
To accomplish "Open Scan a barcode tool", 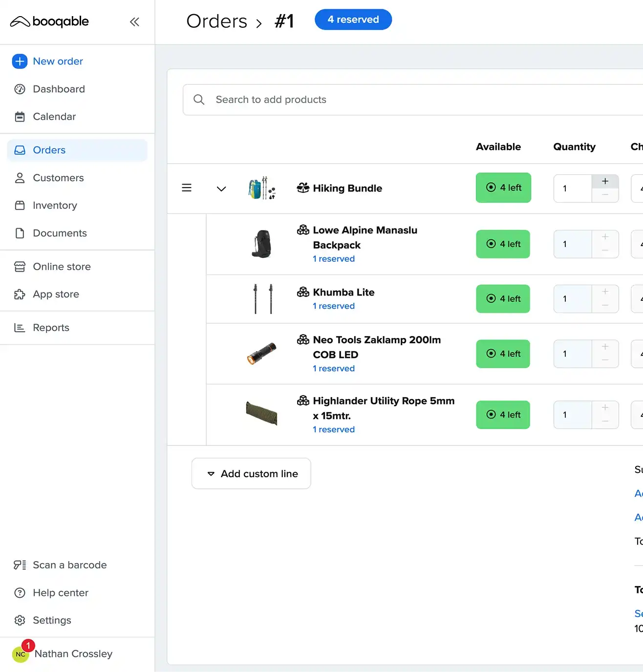I will [69, 565].
